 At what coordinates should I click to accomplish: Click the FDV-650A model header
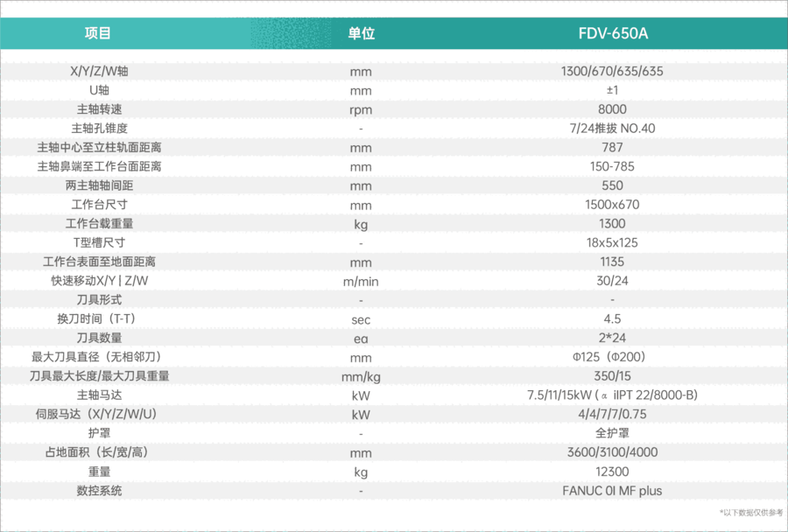pos(613,34)
